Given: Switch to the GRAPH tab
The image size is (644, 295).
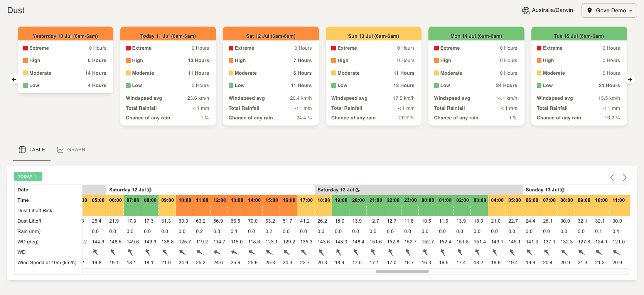Looking at the screenshot, I should click(71, 150).
